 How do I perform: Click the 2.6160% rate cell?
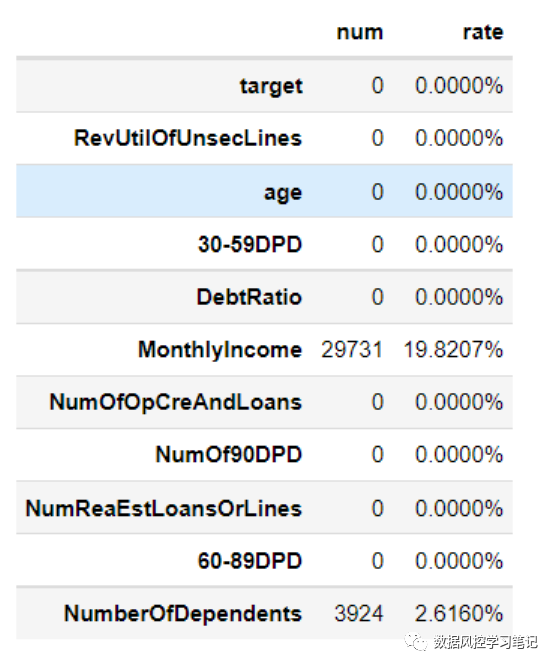[459, 614]
